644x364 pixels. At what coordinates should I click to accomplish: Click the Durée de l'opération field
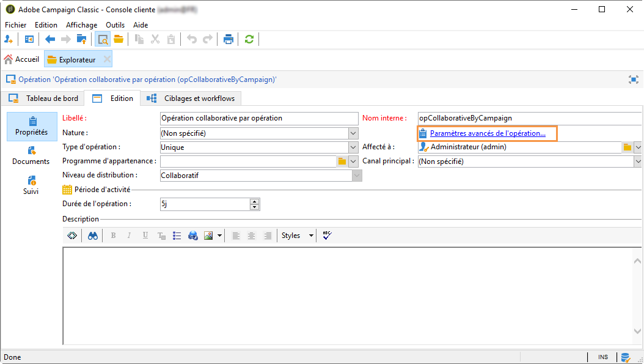point(205,204)
